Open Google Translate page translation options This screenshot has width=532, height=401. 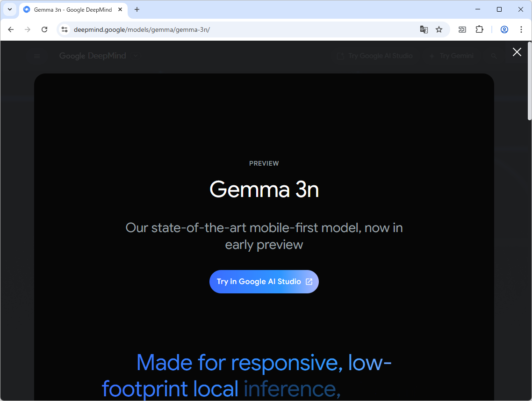424,29
